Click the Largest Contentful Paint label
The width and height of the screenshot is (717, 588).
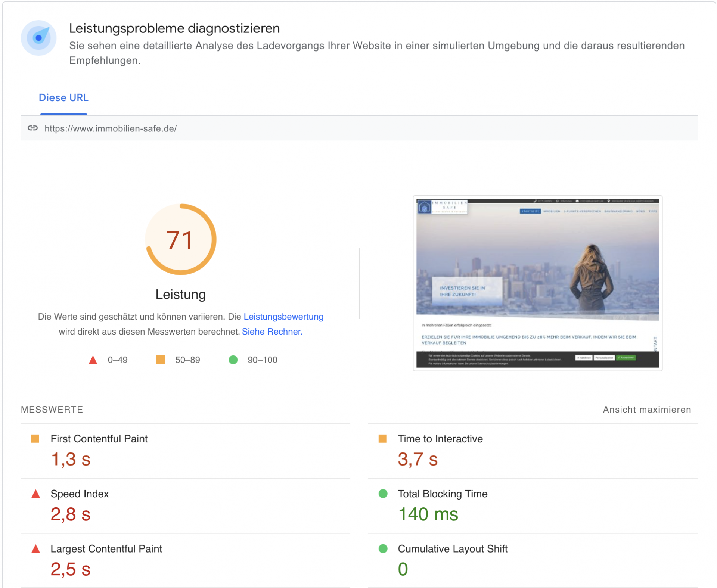click(106, 549)
